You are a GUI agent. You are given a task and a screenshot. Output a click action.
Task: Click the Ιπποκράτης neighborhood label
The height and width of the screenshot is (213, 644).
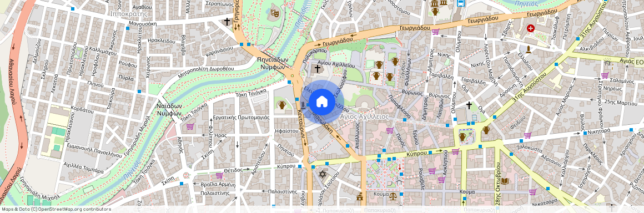point(129,13)
